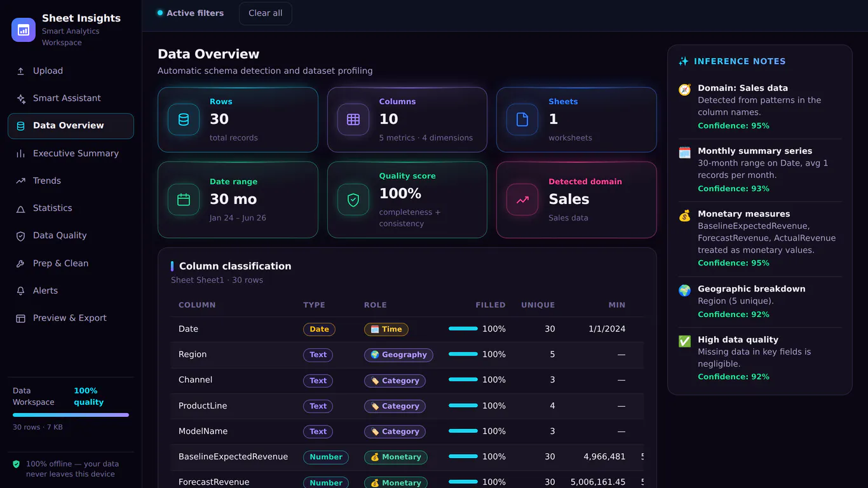Click the Quality score shield-check icon

[353, 200]
